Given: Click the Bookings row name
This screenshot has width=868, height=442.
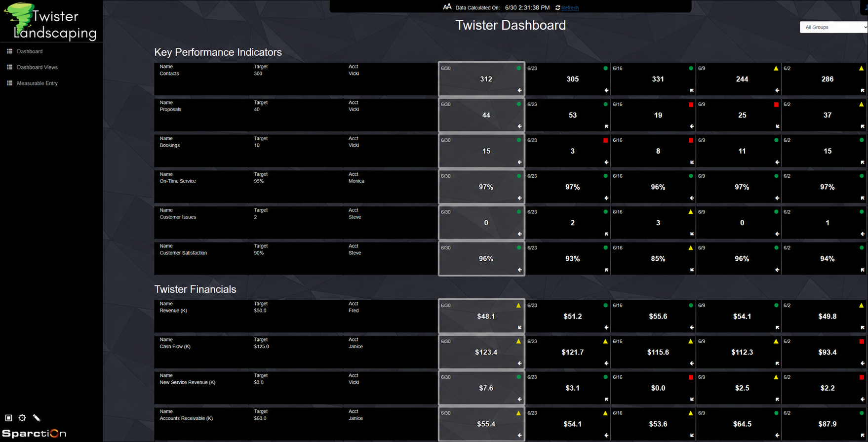Looking at the screenshot, I should pos(169,146).
